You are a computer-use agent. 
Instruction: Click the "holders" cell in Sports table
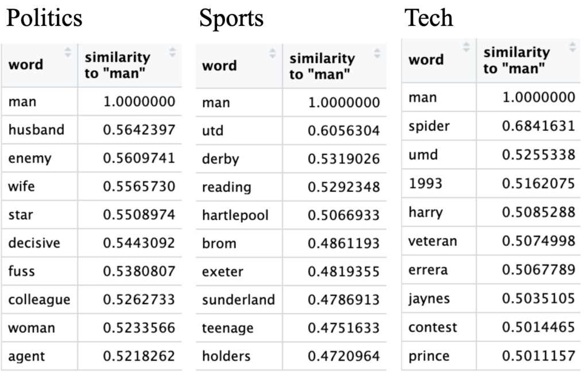coord(226,356)
